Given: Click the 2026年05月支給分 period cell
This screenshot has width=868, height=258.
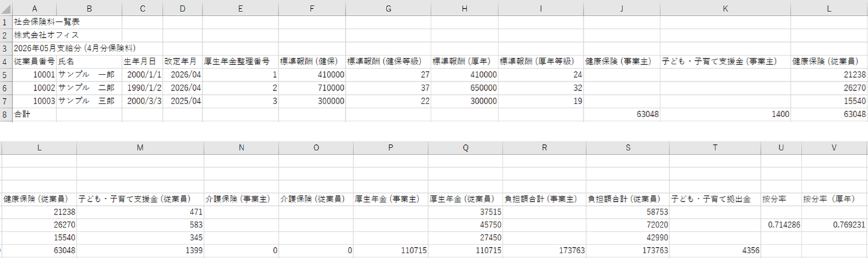Looking at the screenshot, I should pos(75,48).
